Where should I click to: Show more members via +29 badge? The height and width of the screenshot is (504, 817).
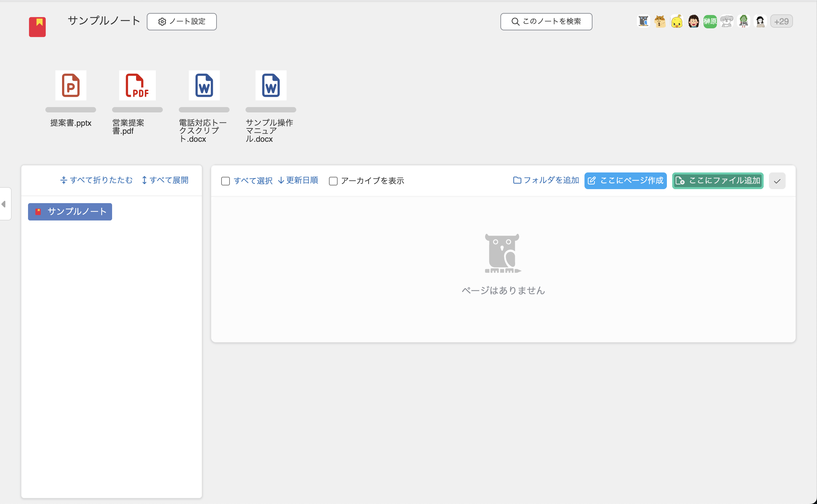pyautogui.click(x=781, y=22)
